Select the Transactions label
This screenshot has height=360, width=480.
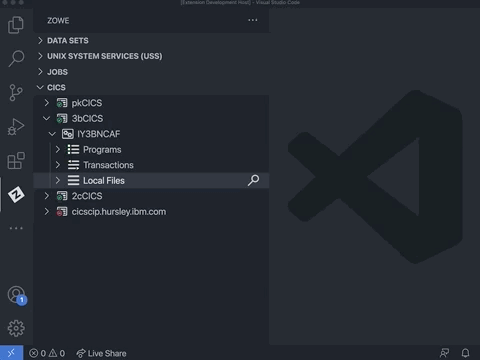(108, 165)
